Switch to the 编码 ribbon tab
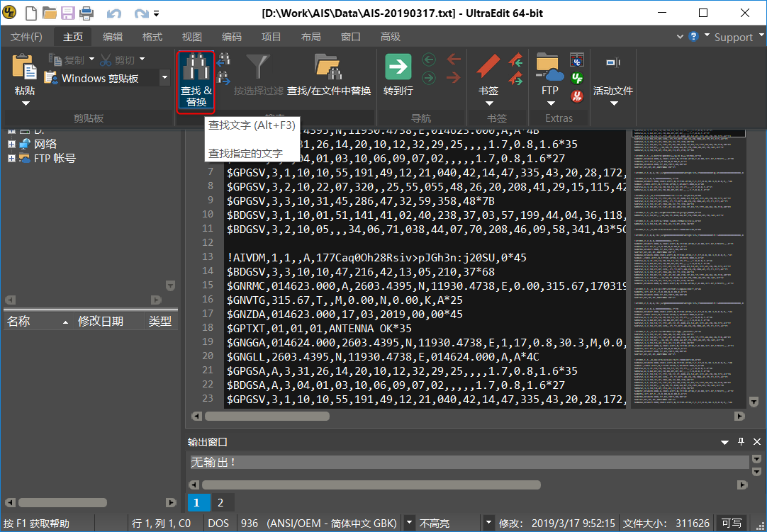This screenshot has width=767, height=532. (x=231, y=37)
